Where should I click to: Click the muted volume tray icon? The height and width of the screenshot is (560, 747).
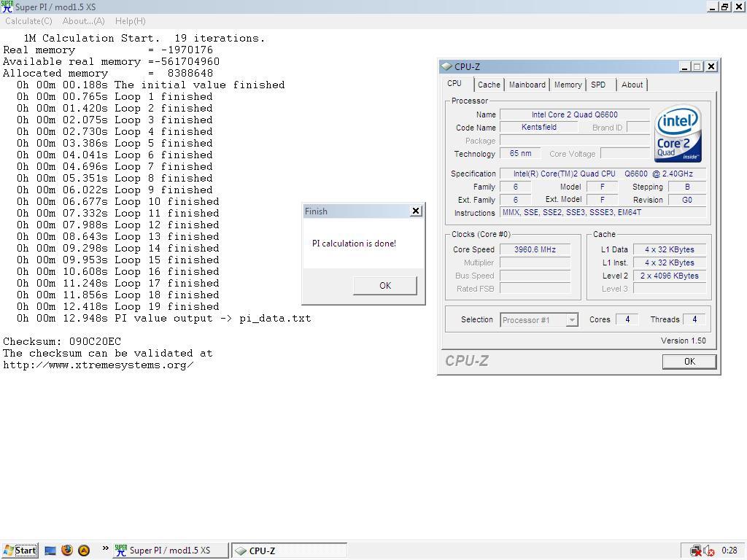point(708,551)
